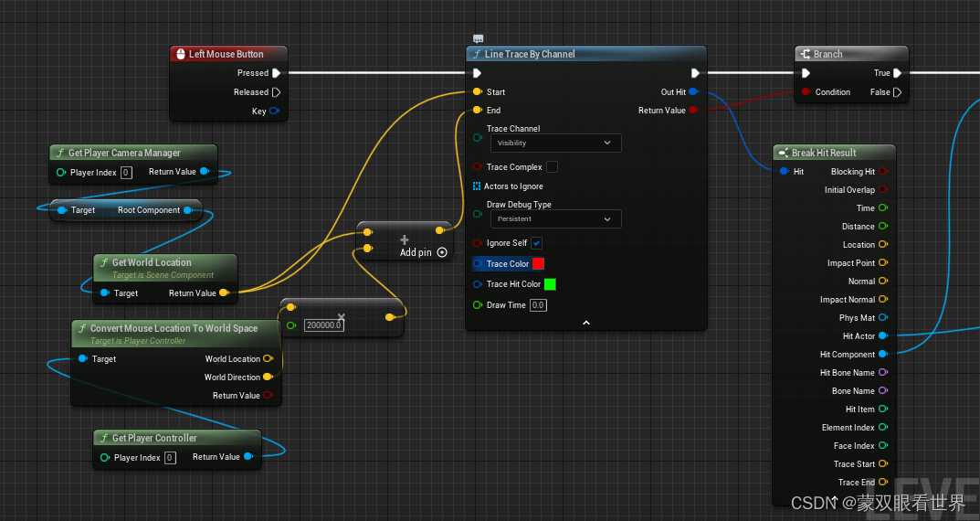
Task: Click the Trace Color input pin
Action: (478, 264)
